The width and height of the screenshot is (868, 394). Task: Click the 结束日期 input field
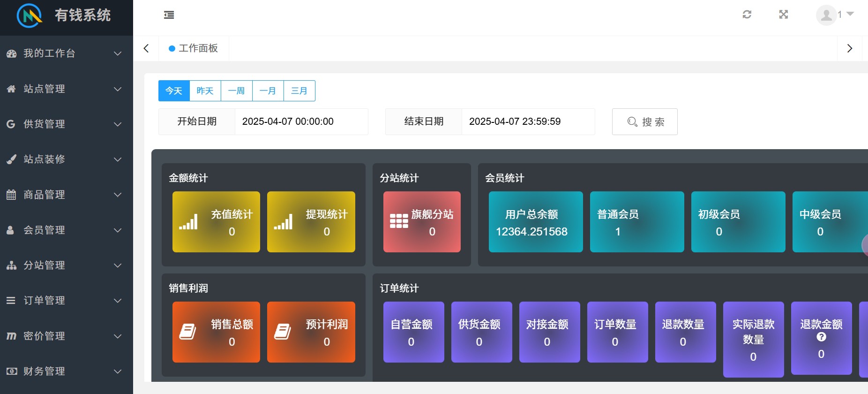click(528, 121)
